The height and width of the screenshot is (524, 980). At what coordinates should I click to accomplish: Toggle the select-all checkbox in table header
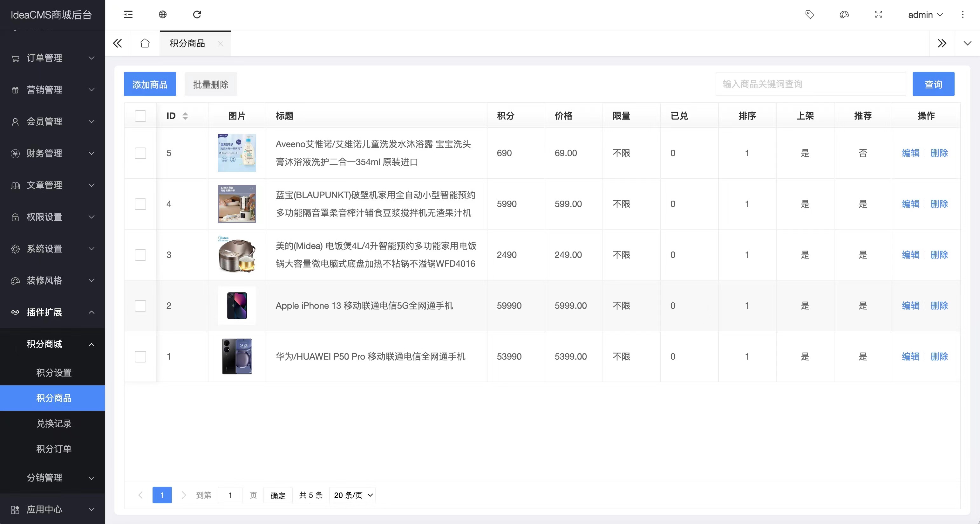[140, 116]
